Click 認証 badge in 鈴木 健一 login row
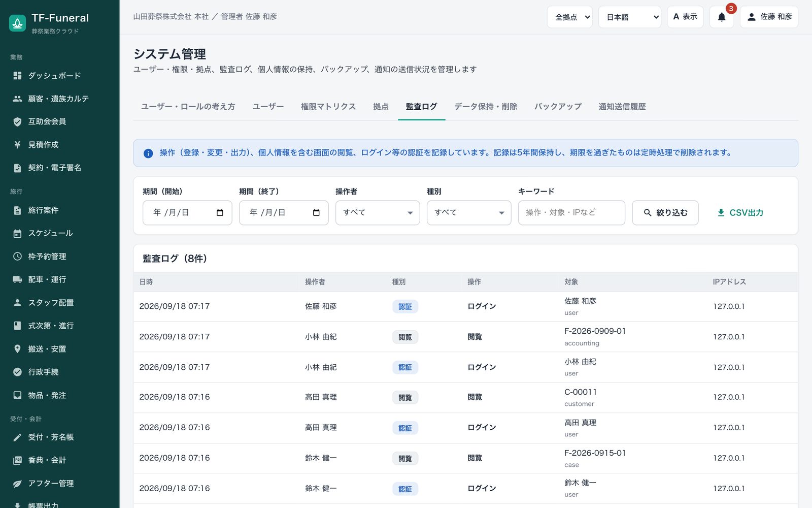812x508 pixels. 405,489
